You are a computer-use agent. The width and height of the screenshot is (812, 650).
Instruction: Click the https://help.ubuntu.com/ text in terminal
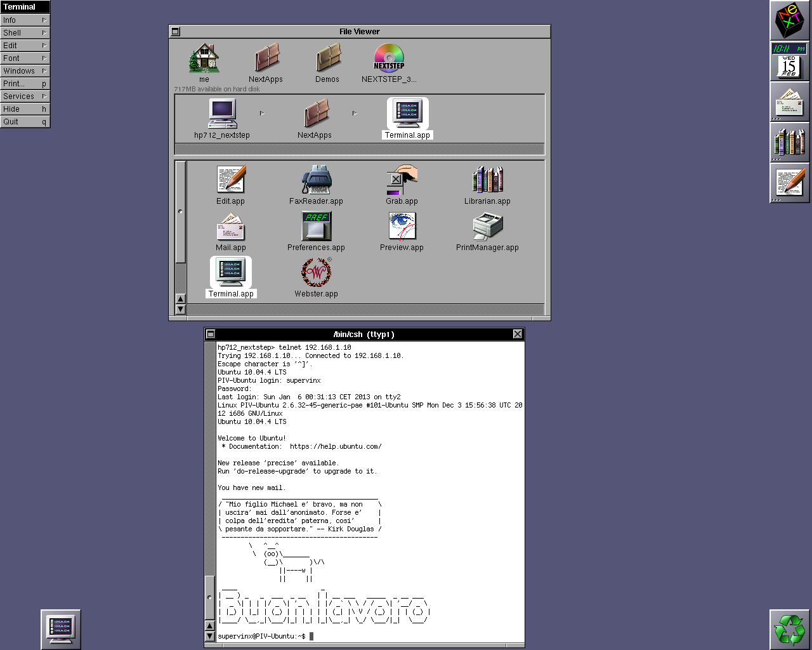[336, 446]
